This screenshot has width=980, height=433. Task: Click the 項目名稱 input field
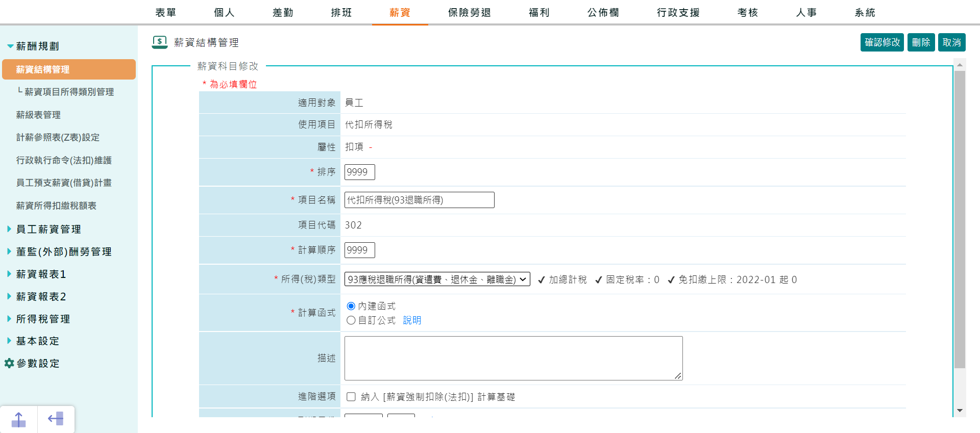click(x=420, y=200)
